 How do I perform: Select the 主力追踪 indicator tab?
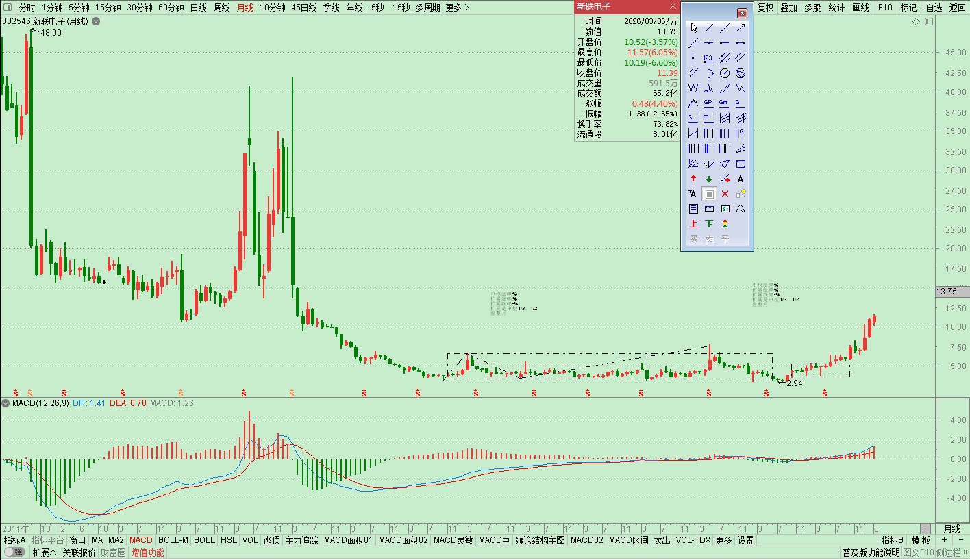pyautogui.click(x=301, y=540)
